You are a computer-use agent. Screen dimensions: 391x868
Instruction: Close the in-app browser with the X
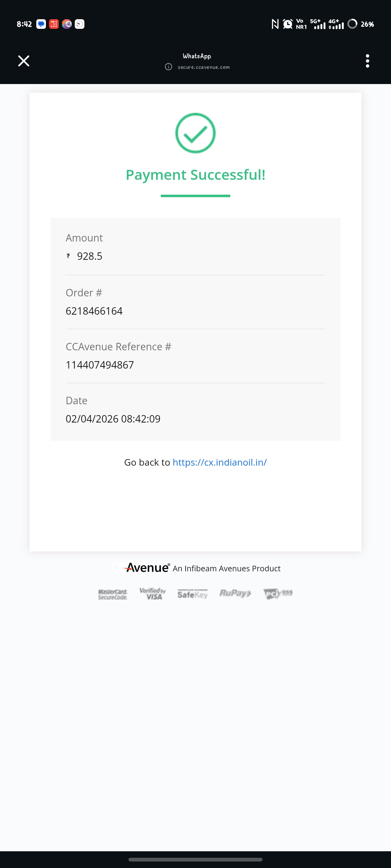coord(24,61)
